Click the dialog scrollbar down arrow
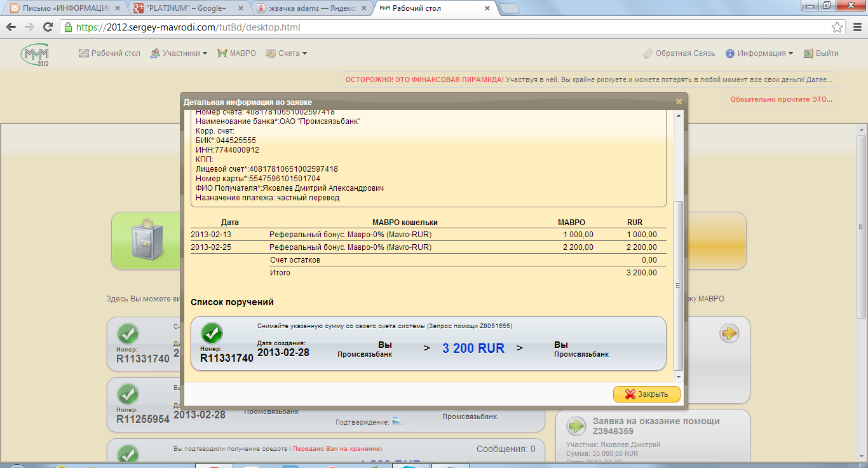This screenshot has width=868, height=468. [678, 376]
